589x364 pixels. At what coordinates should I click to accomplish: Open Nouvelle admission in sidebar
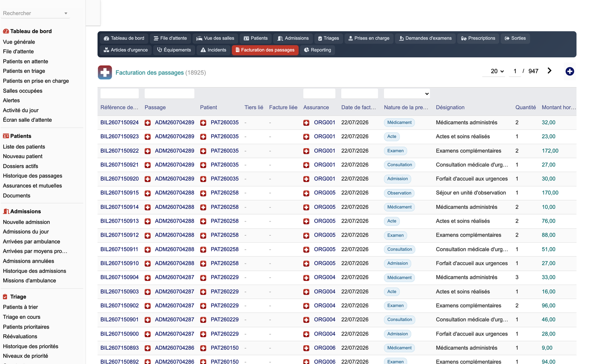pos(26,222)
